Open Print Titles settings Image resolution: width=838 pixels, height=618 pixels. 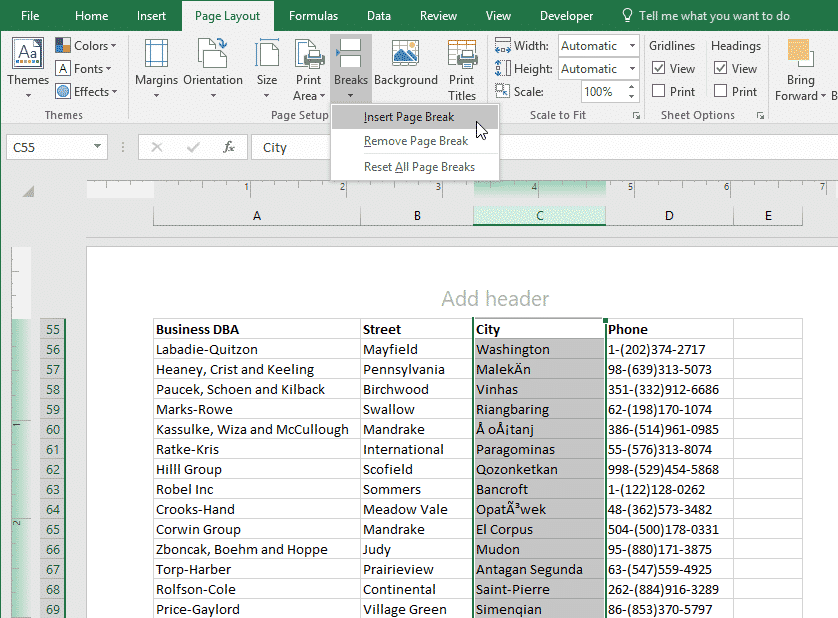462,69
